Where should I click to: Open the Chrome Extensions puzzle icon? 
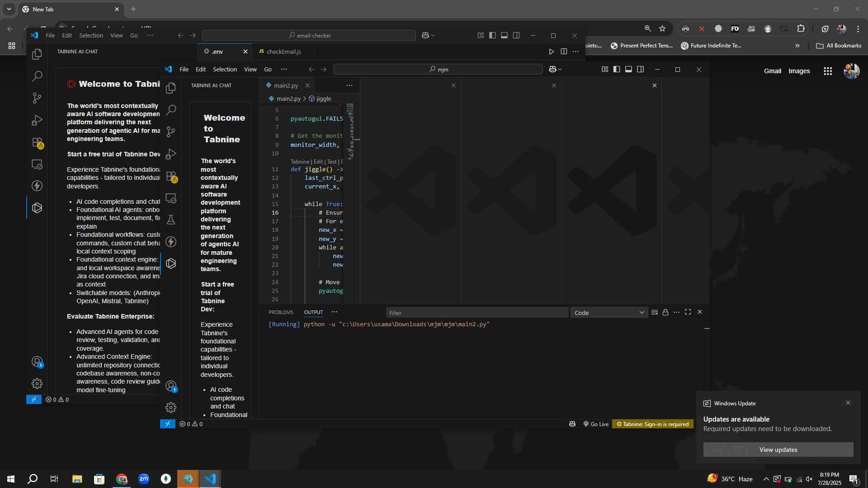click(x=801, y=28)
